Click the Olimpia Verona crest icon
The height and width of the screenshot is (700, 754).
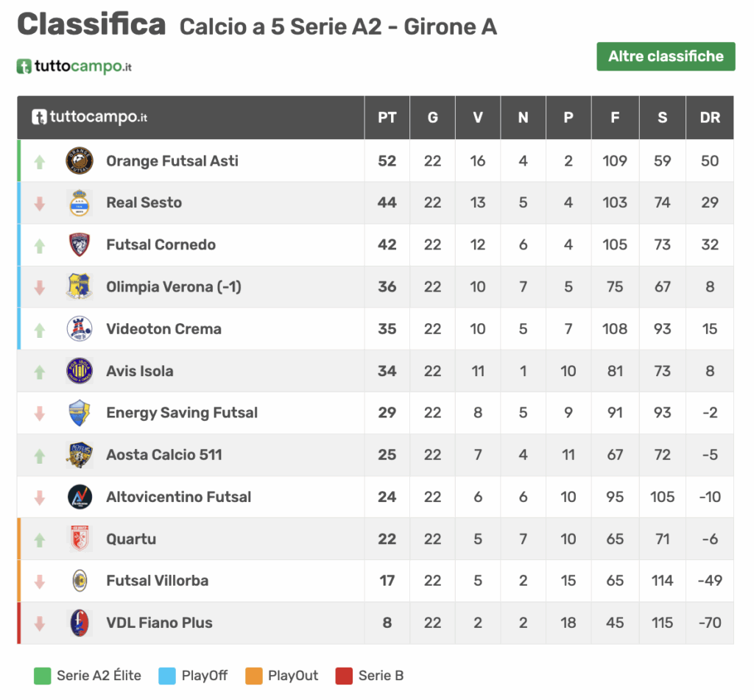coord(80,286)
